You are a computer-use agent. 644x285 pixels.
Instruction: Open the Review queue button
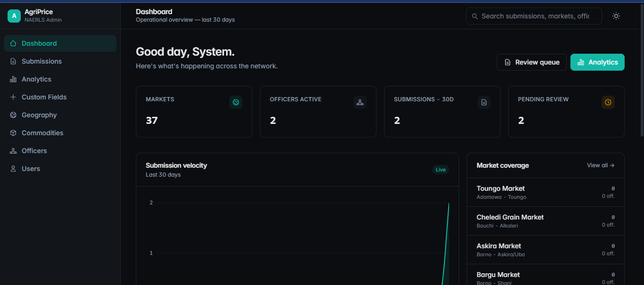coord(532,62)
